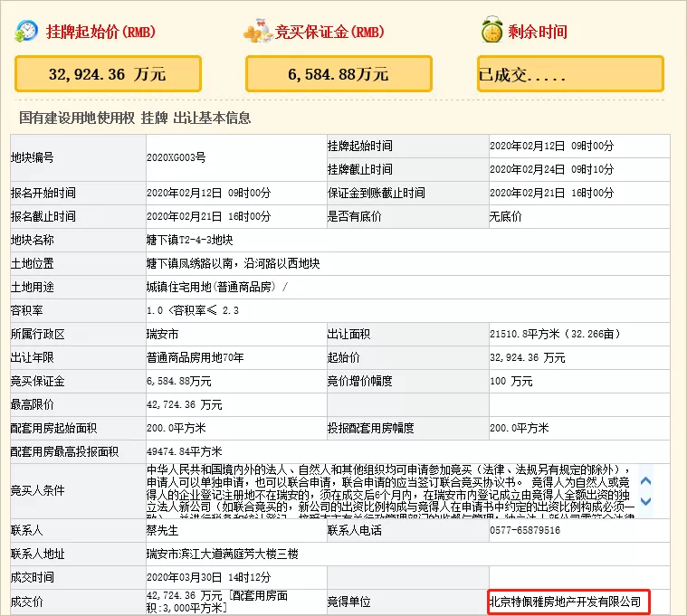Click the clock icon beside 挂牌起始价
687x616 pixels.
point(27,31)
